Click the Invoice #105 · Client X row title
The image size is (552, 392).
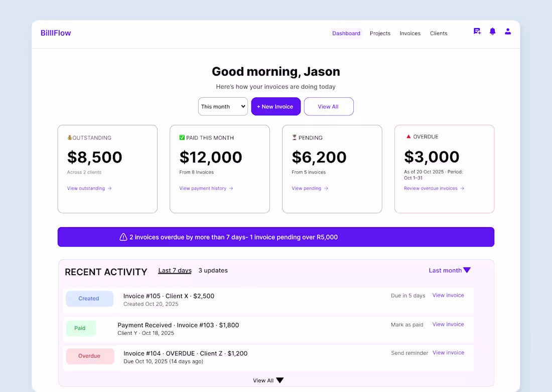[169, 296]
